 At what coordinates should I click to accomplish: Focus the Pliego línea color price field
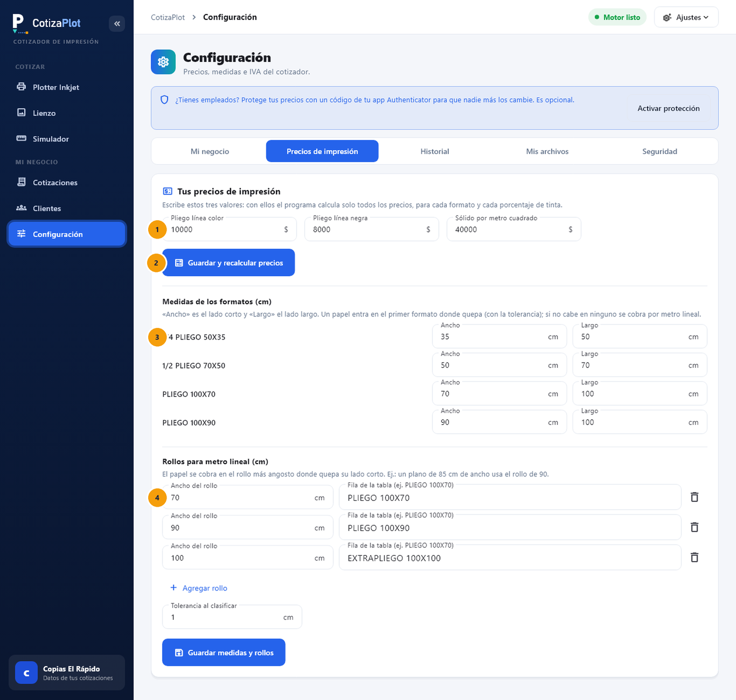coord(229,229)
